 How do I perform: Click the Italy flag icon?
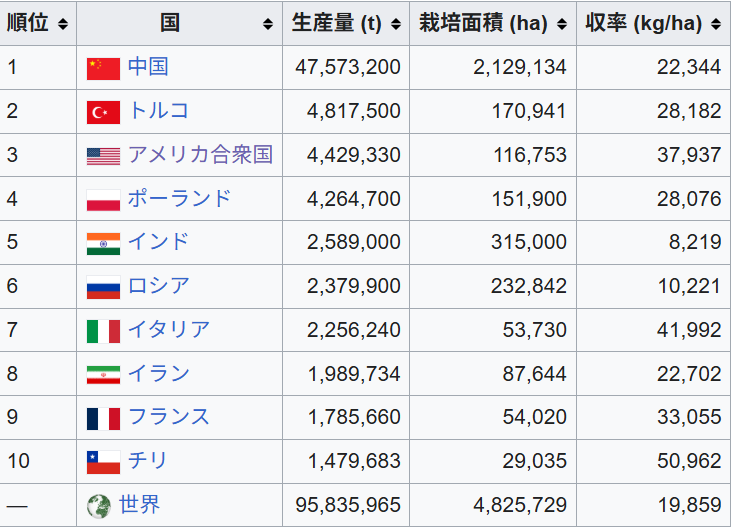pyautogui.click(x=103, y=331)
